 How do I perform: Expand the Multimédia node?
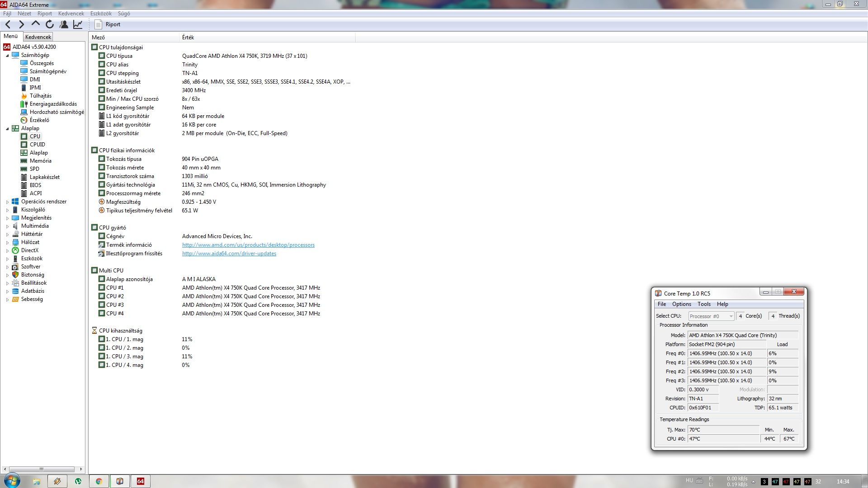7,226
